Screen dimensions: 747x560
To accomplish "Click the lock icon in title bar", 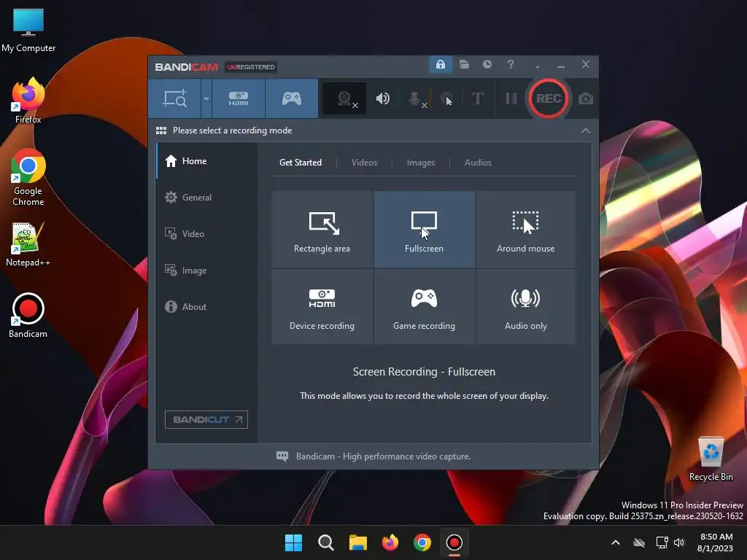I will pyautogui.click(x=440, y=64).
